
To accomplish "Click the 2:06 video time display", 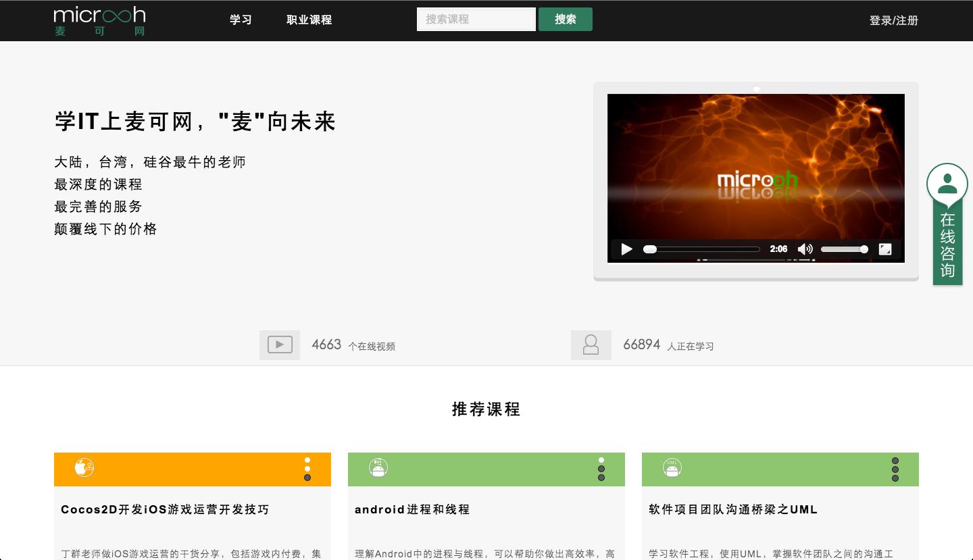I will (x=778, y=249).
